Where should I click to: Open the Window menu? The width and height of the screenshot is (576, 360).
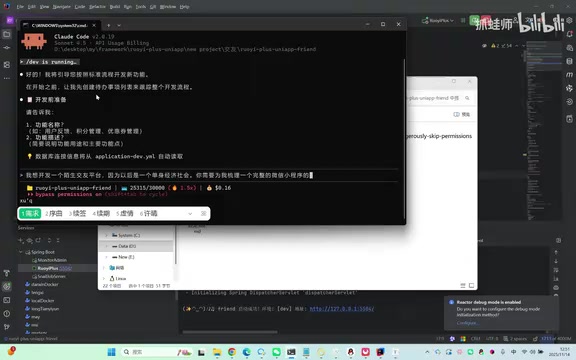click(x=168, y=7)
